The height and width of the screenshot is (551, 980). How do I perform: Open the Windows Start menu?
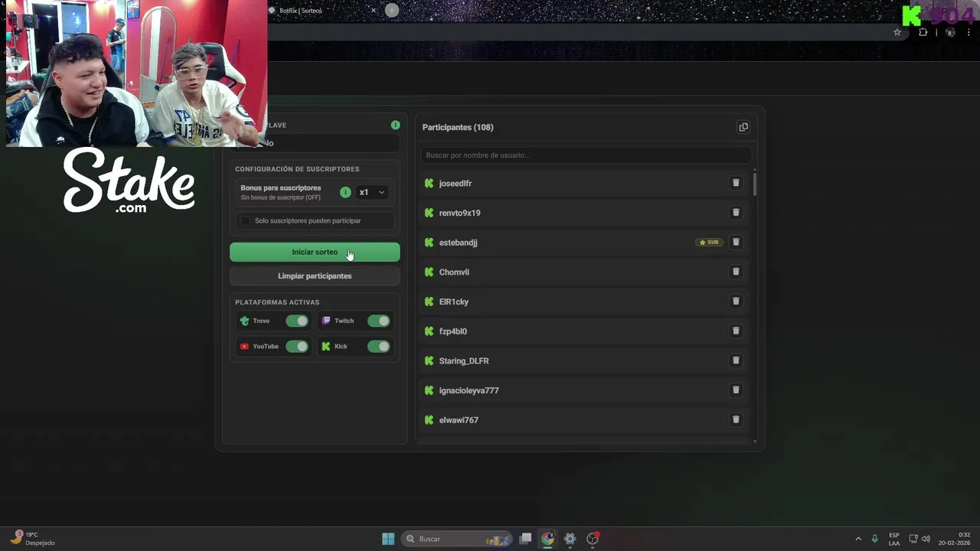(388, 539)
